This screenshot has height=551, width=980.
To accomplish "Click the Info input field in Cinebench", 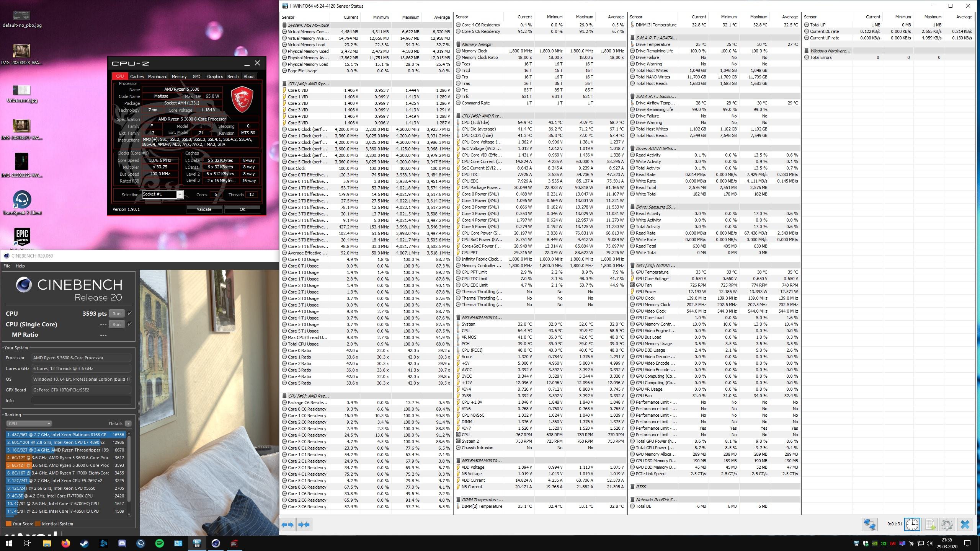I will click(x=81, y=401).
